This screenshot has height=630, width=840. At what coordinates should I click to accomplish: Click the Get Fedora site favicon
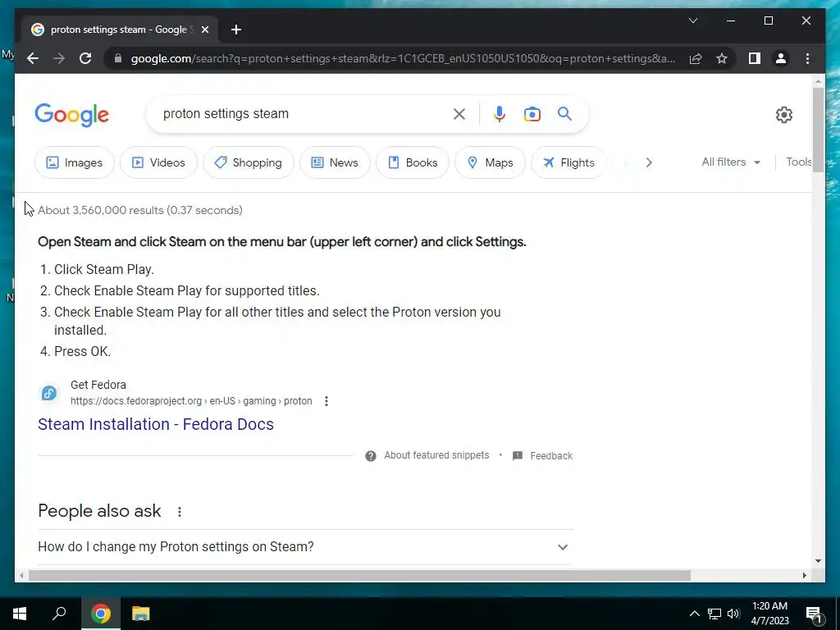(x=49, y=393)
